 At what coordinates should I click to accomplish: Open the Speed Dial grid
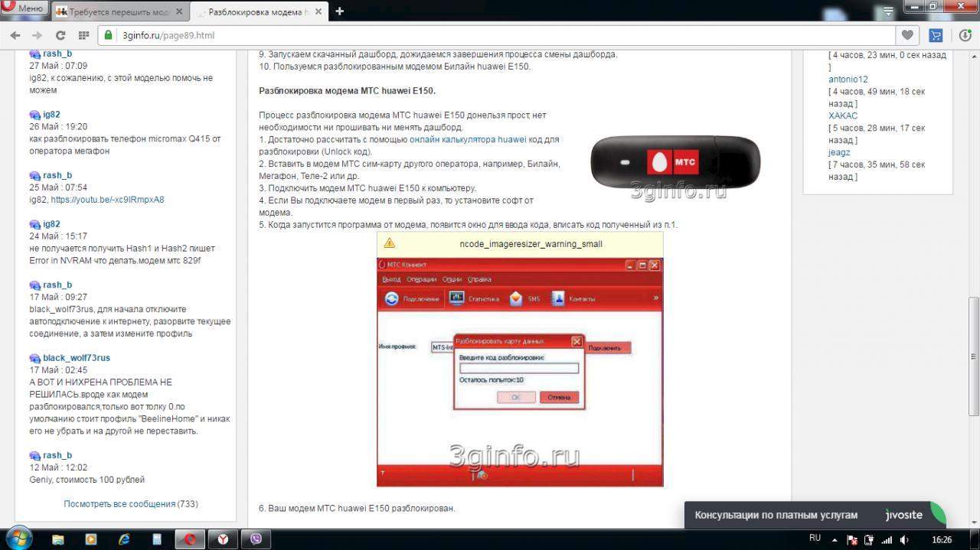pos(83,35)
